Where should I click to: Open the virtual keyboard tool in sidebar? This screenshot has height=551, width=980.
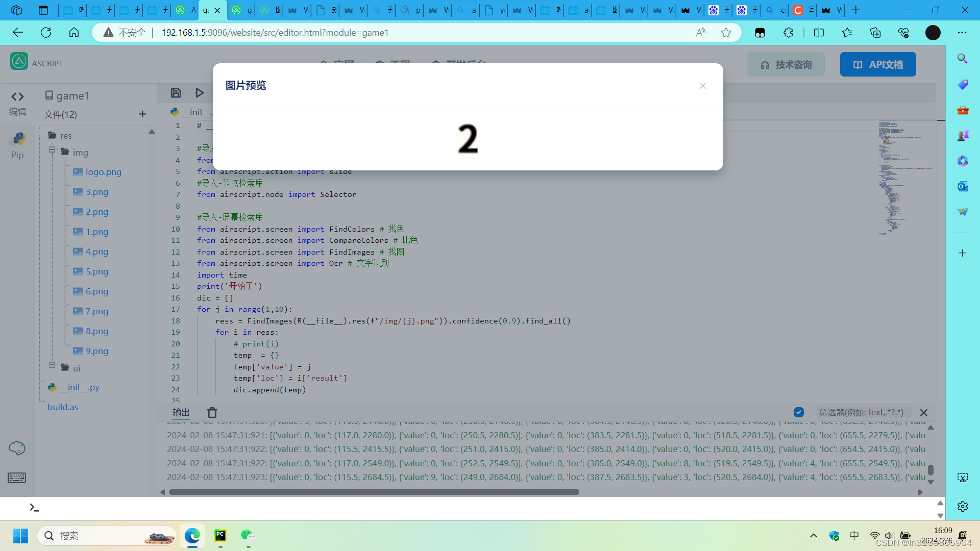[17, 478]
